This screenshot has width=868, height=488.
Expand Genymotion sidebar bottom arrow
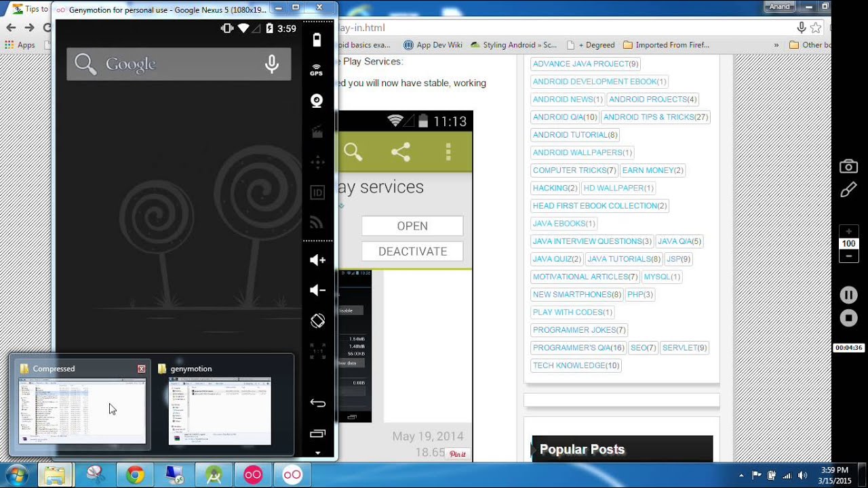click(317, 453)
